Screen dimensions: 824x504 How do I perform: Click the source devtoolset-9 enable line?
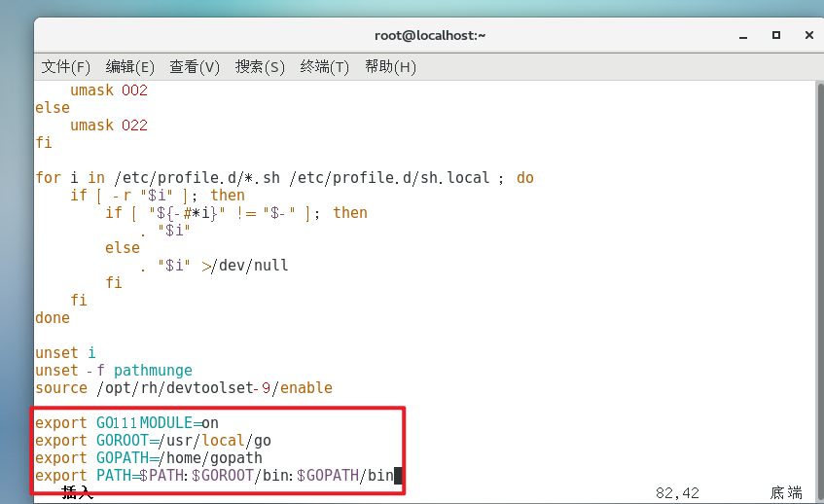(x=183, y=388)
